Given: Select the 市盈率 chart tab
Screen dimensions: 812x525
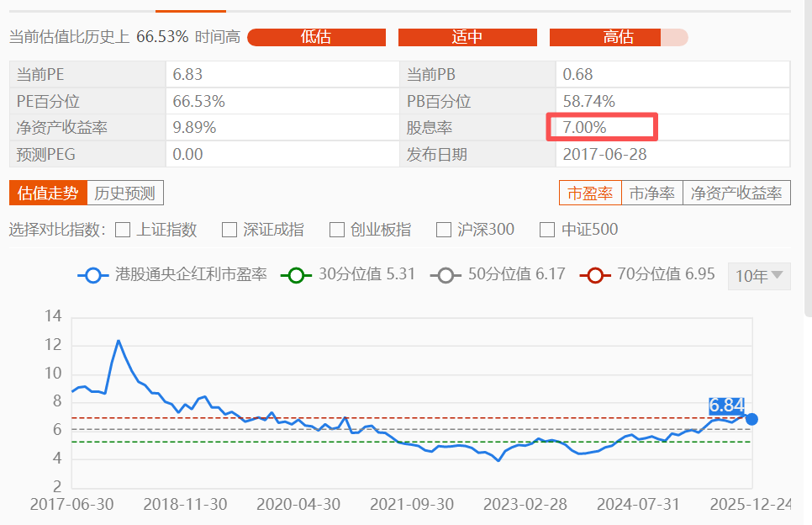Looking at the screenshot, I should (590, 193).
